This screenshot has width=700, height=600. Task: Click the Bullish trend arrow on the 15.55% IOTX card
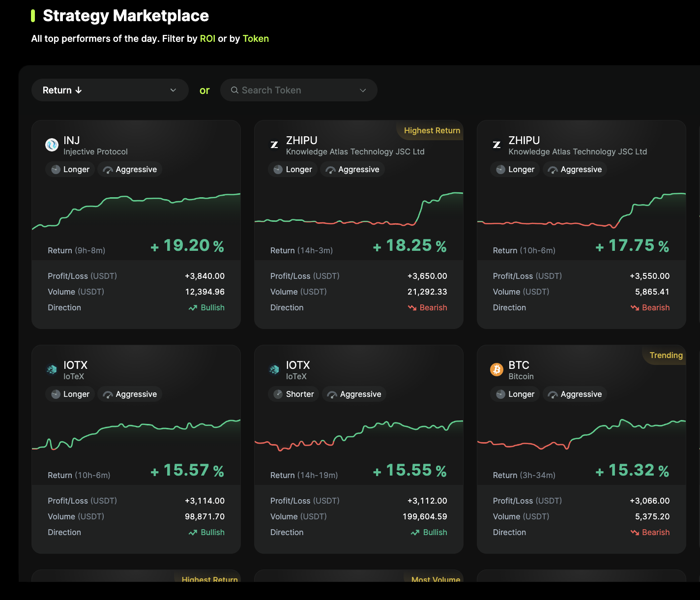[x=415, y=533]
